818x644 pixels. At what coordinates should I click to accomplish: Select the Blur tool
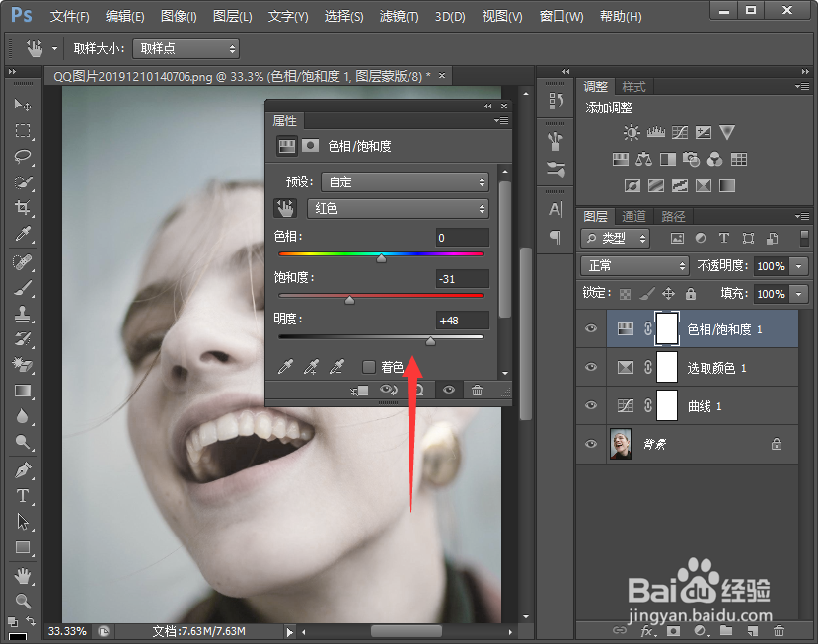23,416
